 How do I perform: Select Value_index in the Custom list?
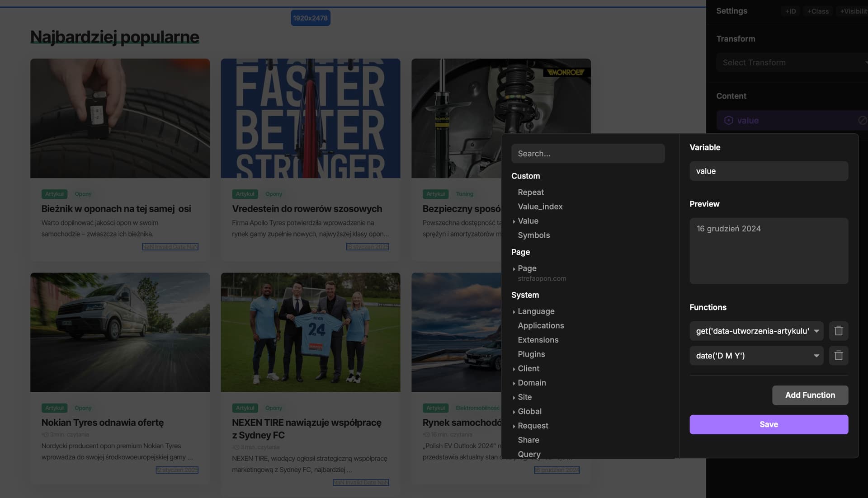pos(540,207)
